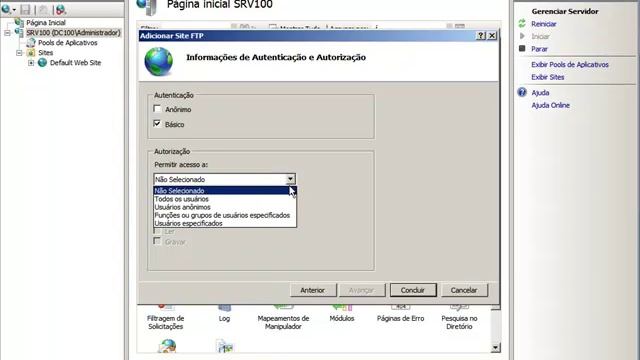
Task: Click the SRV100 server tree icon
Action: [x=19, y=32]
